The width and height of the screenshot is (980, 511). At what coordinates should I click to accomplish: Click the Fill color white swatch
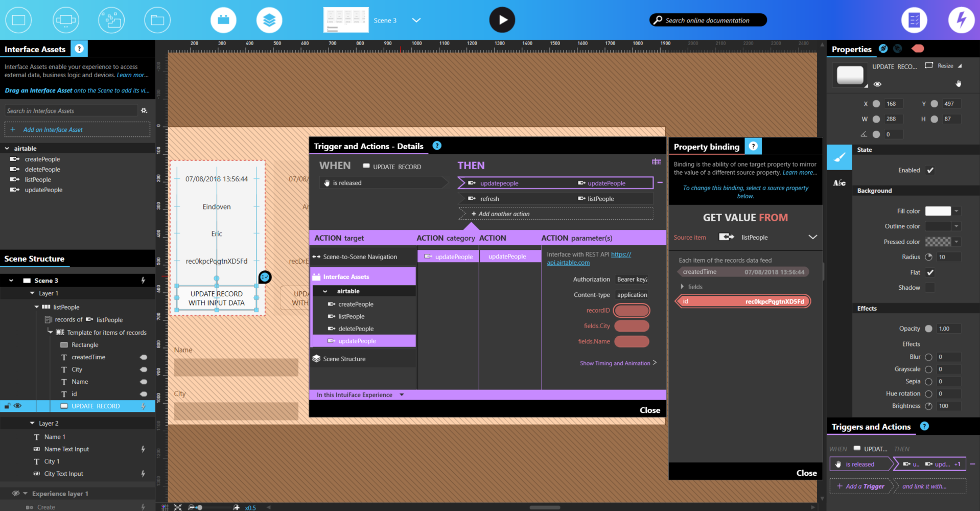(938, 211)
